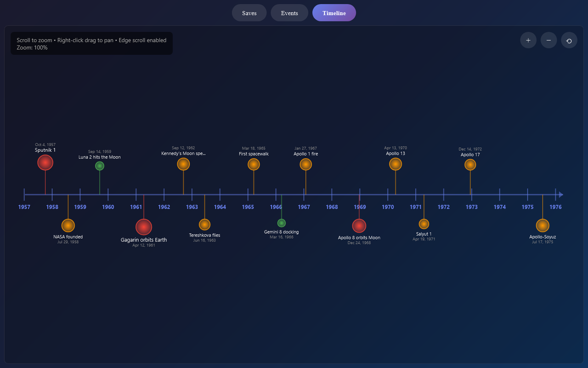Viewport: 588px width, 368px height.
Task: Select the Apollo 13 event marker
Action: (396, 164)
